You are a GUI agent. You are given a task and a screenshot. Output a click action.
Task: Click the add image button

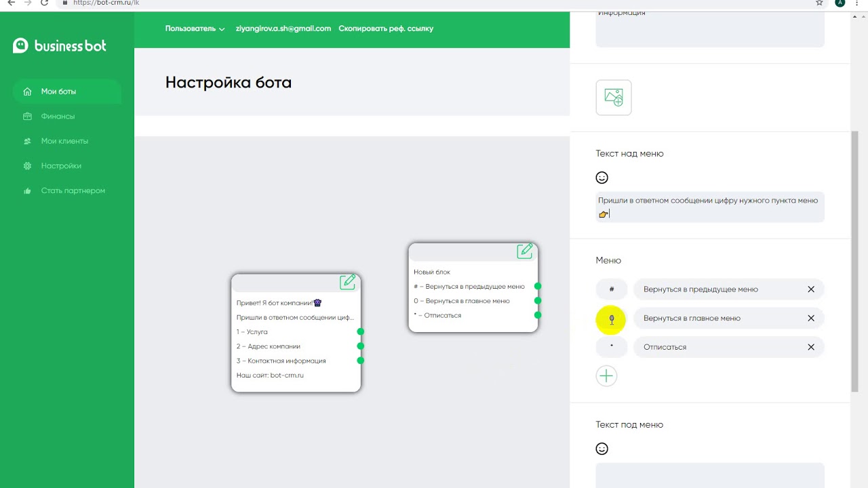click(x=614, y=98)
